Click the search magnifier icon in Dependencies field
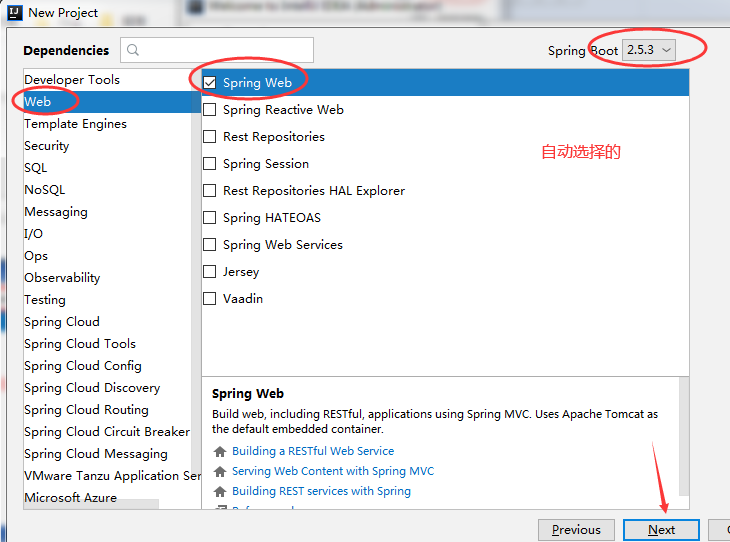The width and height of the screenshot is (730, 542). (133, 50)
